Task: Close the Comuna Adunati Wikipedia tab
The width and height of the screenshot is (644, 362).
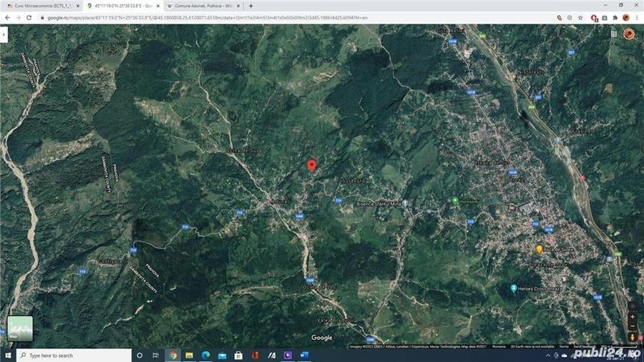Action: [x=238, y=6]
